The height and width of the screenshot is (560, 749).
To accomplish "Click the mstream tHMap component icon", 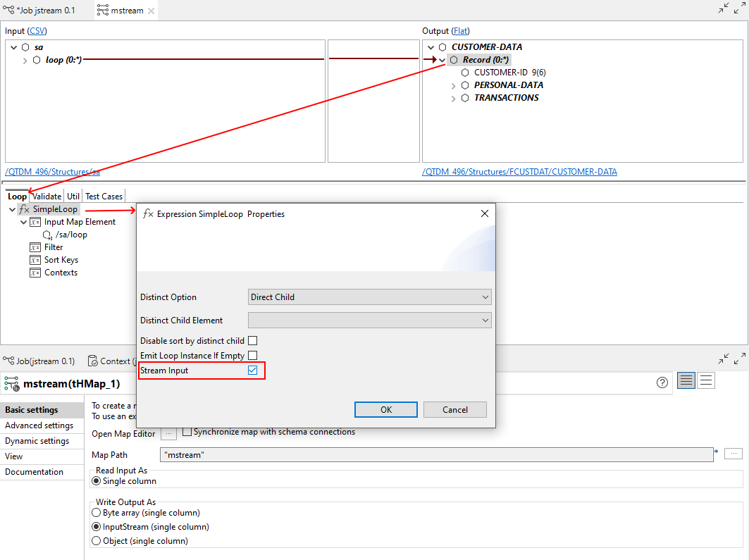I will pos(11,384).
